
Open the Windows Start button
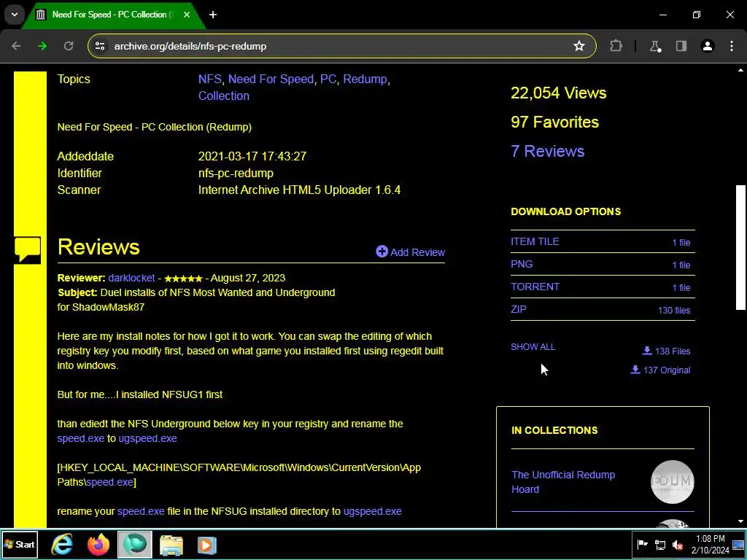19,544
